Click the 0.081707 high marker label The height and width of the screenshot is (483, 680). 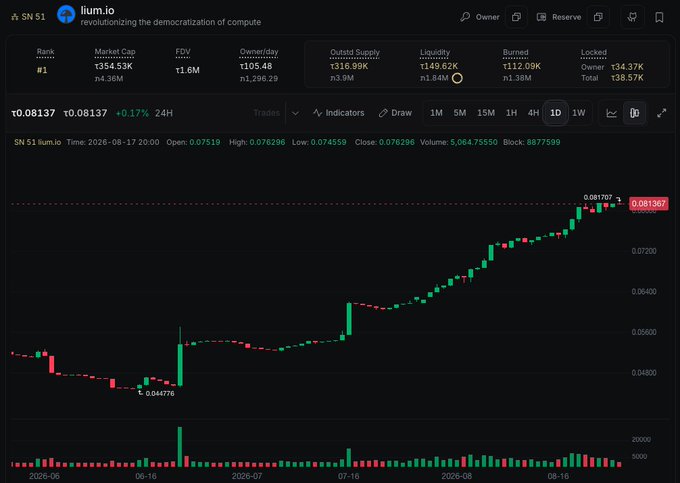(x=598, y=198)
